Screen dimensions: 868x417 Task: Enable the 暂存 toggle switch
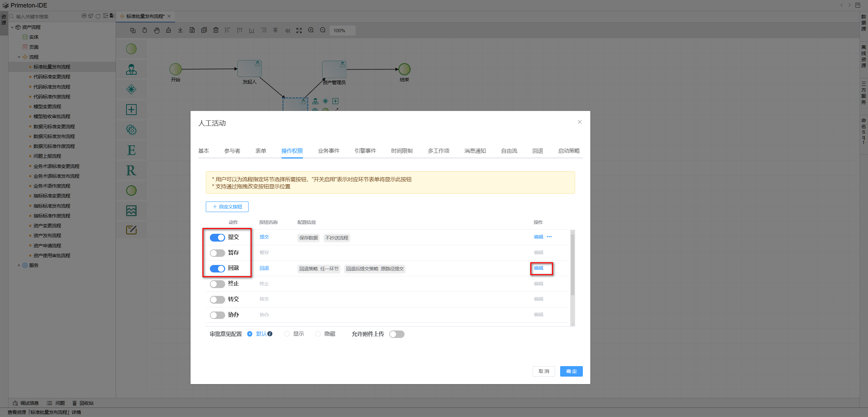(x=217, y=253)
